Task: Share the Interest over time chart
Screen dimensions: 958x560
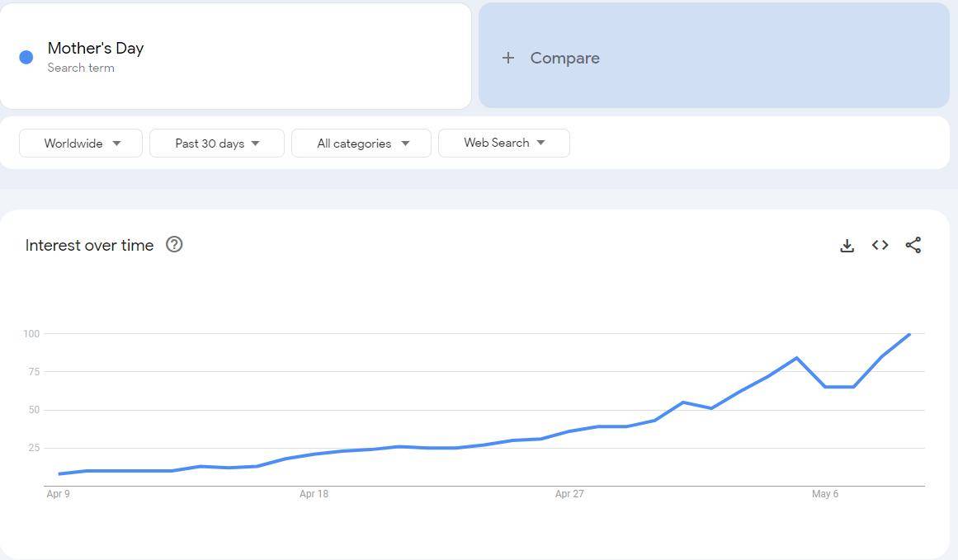Action: click(913, 245)
